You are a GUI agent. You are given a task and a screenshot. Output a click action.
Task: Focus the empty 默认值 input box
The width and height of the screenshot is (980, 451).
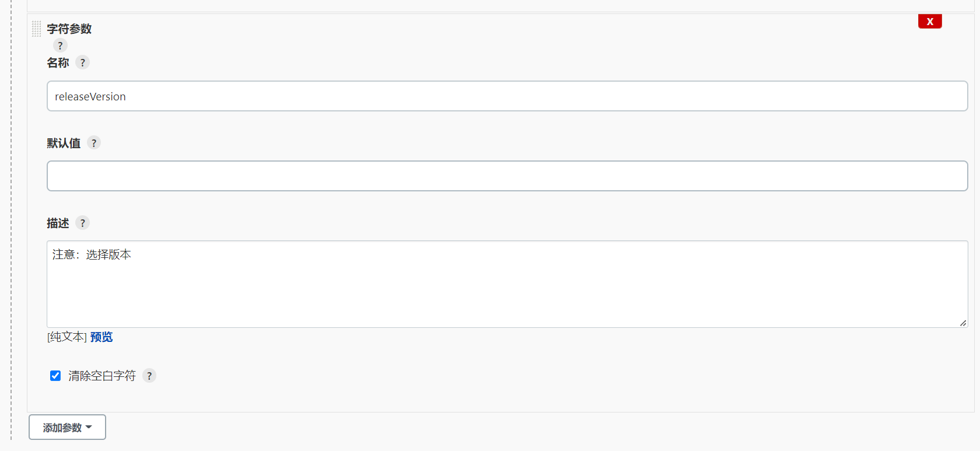click(507, 176)
